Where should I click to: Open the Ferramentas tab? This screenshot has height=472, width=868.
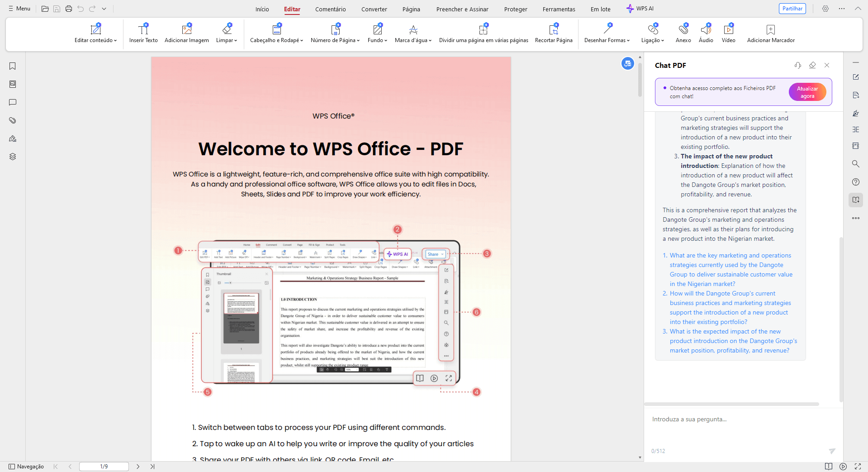[x=559, y=9]
